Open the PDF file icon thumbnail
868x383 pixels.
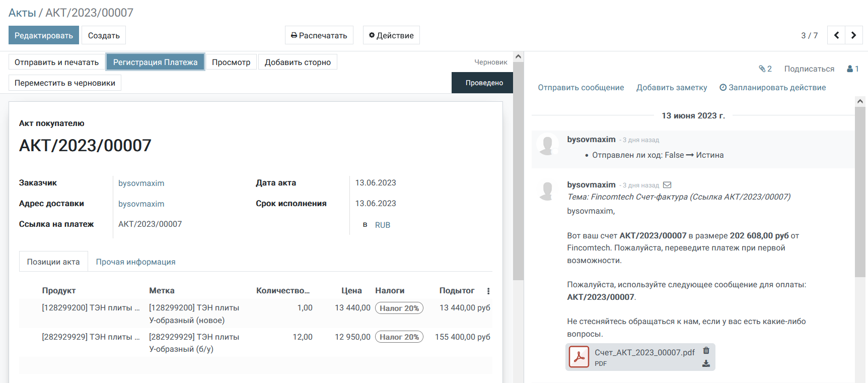coord(579,357)
